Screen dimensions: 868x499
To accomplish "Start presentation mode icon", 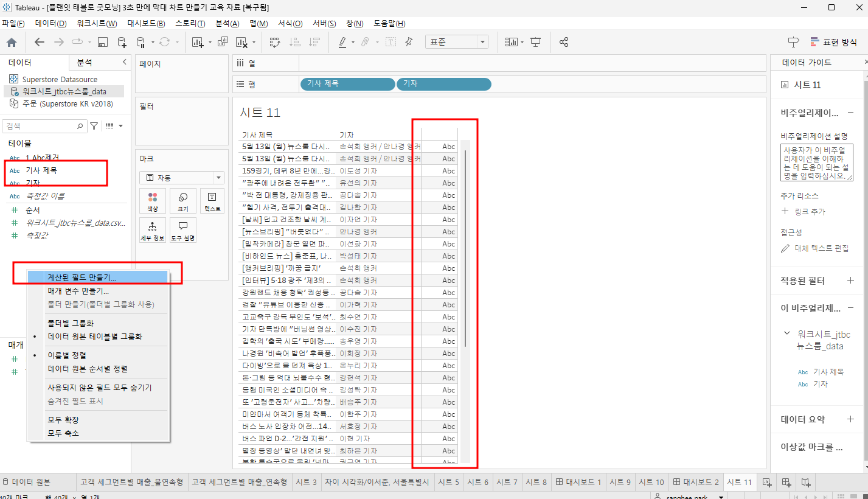I will [535, 42].
